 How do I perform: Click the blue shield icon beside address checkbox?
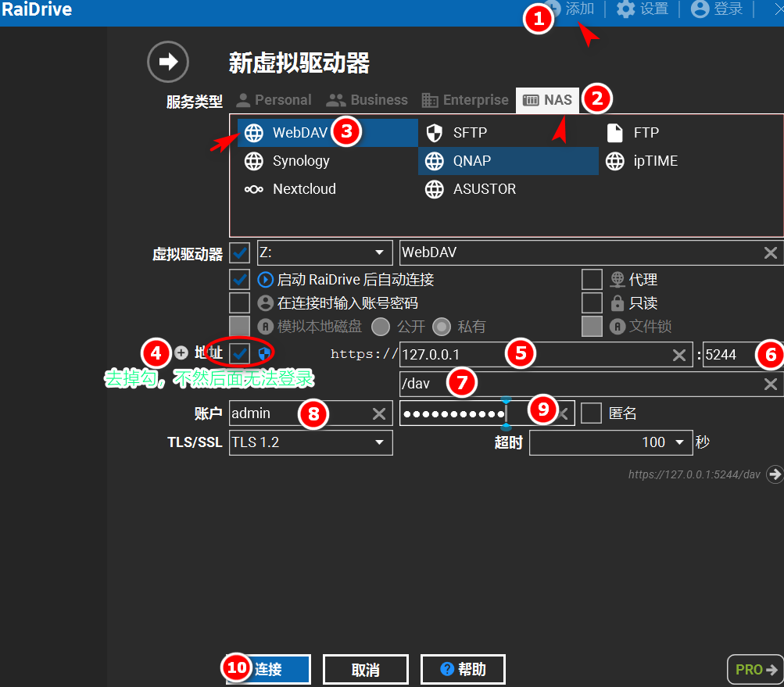pos(264,354)
